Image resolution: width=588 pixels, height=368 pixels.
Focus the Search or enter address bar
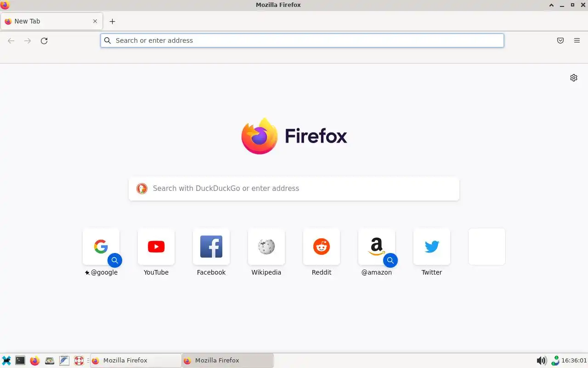point(302,40)
